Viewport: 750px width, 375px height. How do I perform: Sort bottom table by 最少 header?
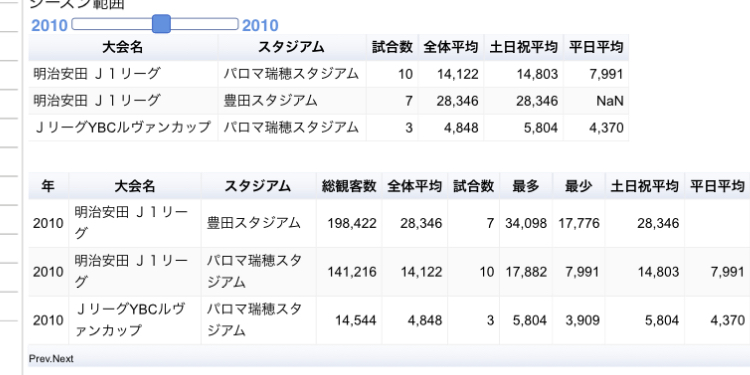tap(579, 186)
